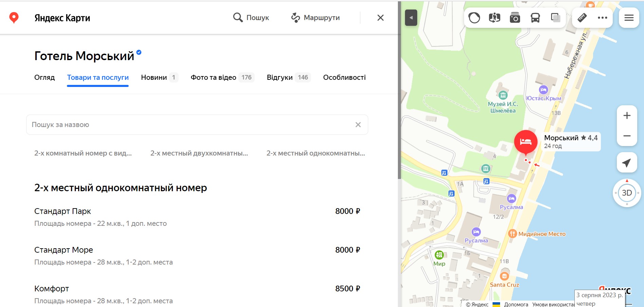Show my current location

pyautogui.click(x=627, y=163)
